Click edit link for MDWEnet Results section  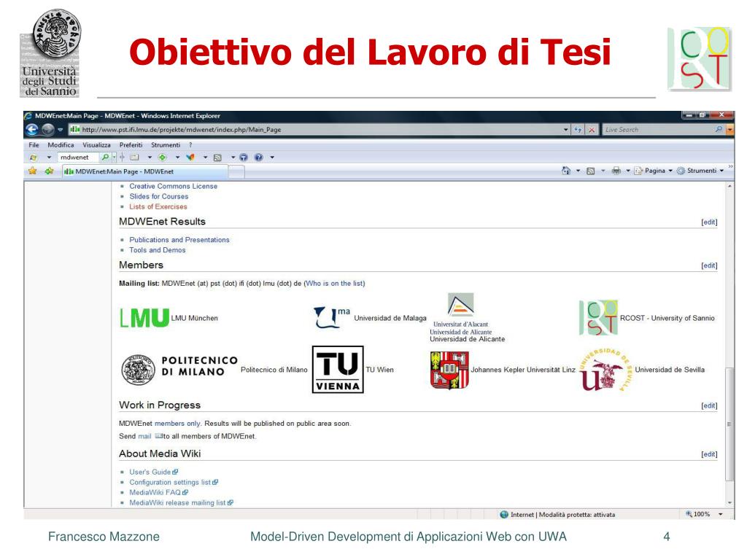[x=709, y=222]
